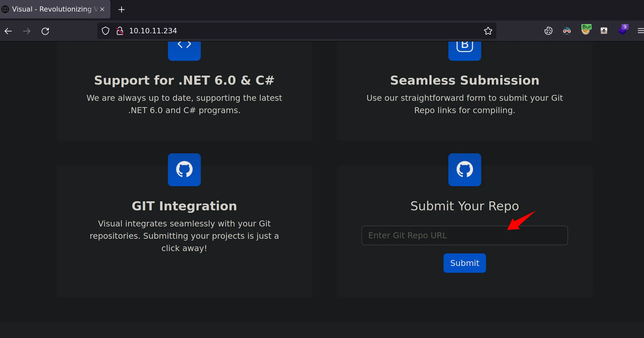Open a new browser tab
644x338 pixels.
pos(121,9)
